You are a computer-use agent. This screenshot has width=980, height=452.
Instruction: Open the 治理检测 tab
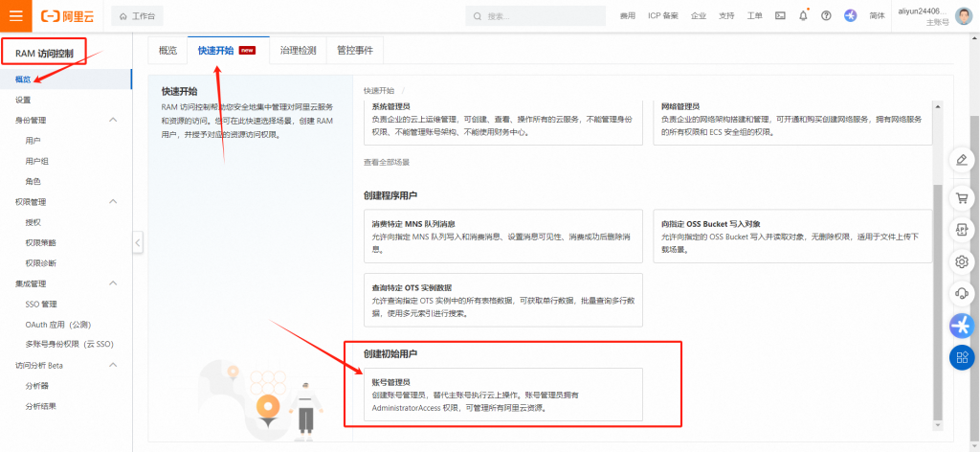[299, 51]
